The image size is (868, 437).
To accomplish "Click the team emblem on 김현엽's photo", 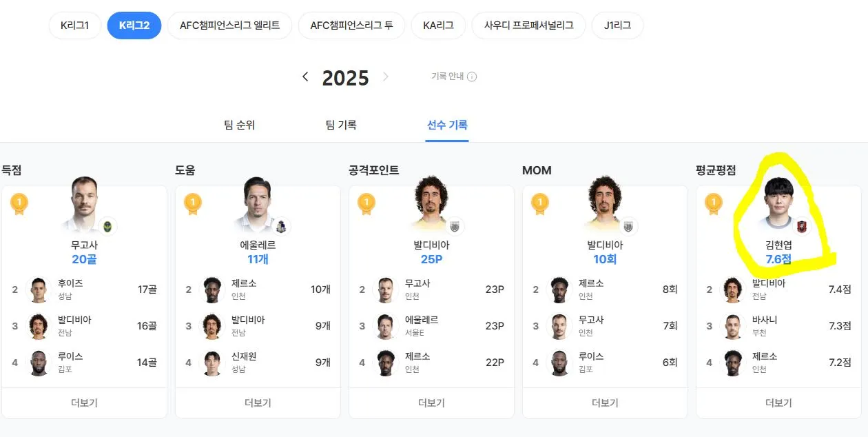I will [803, 226].
